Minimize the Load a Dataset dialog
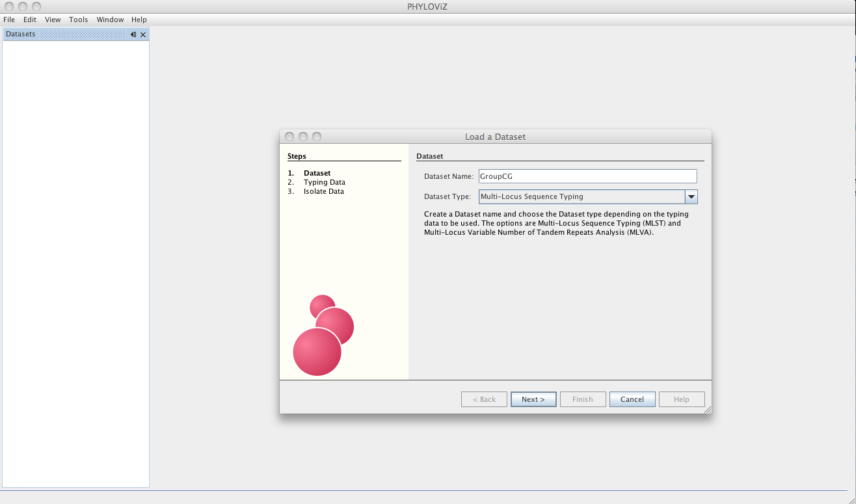Image resolution: width=856 pixels, height=504 pixels. (x=302, y=137)
